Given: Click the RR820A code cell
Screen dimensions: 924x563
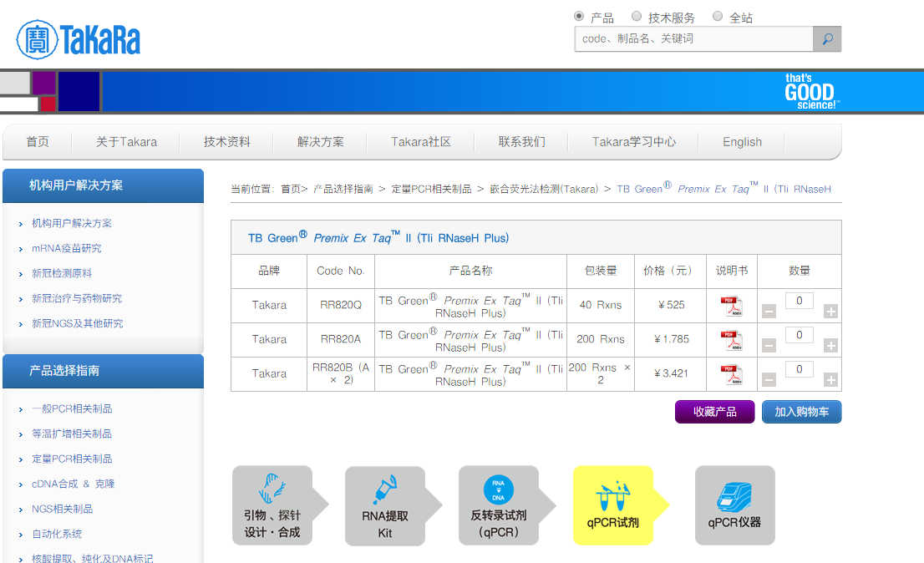Looking at the screenshot, I should 341,339.
